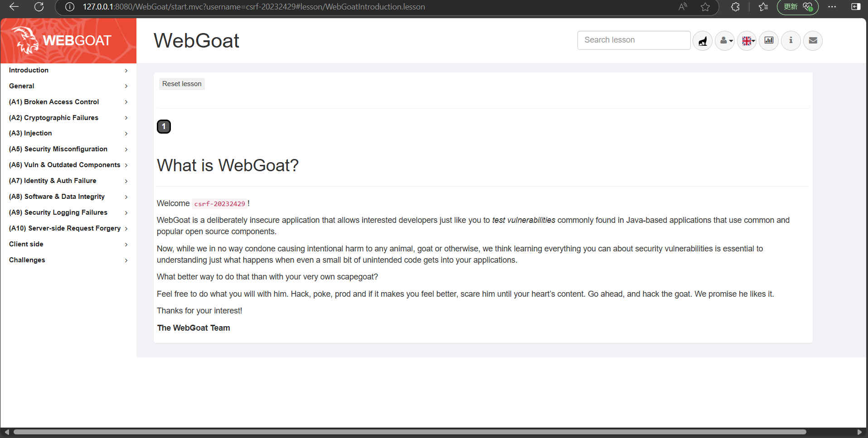Image resolution: width=868 pixels, height=438 pixels.
Task: Expand (A10) Server-side Request Forgery chevron
Action: point(126,229)
